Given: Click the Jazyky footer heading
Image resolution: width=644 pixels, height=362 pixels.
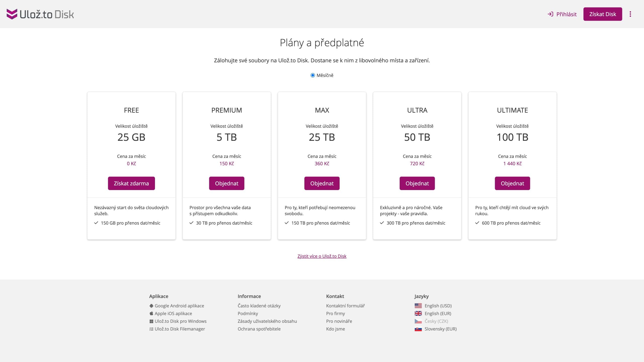Looking at the screenshot, I should pyautogui.click(x=422, y=296).
